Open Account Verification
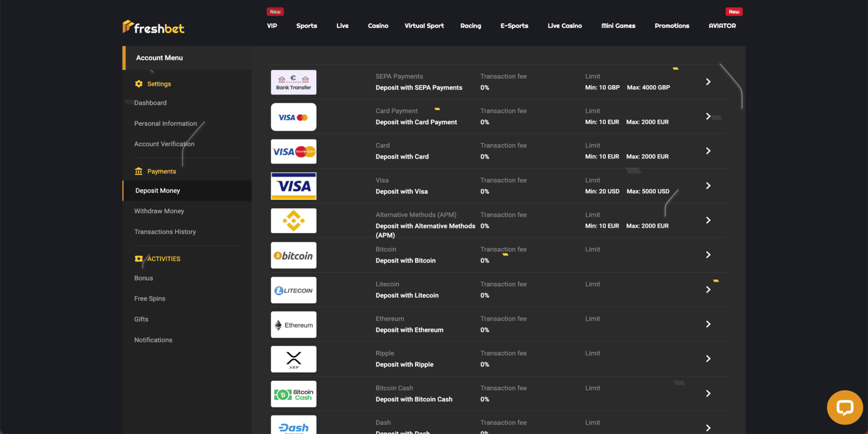The height and width of the screenshot is (434, 868). click(164, 144)
